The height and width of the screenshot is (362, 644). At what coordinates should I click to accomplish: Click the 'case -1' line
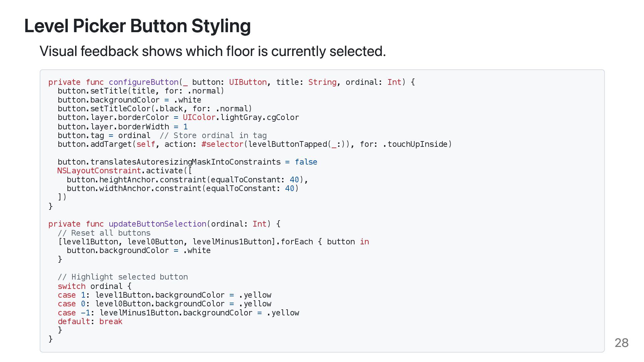click(178, 313)
